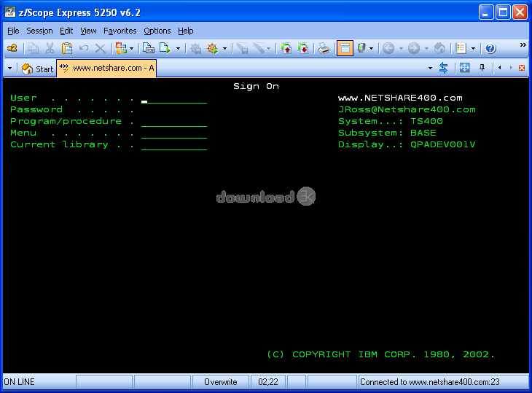Expand dropdown beside Forward arrow
This screenshot has height=393, width=532.
pyautogui.click(x=426, y=49)
